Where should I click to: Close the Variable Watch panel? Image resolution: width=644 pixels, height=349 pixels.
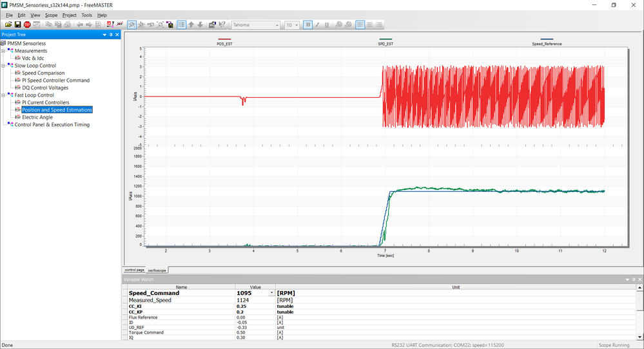[640, 279]
